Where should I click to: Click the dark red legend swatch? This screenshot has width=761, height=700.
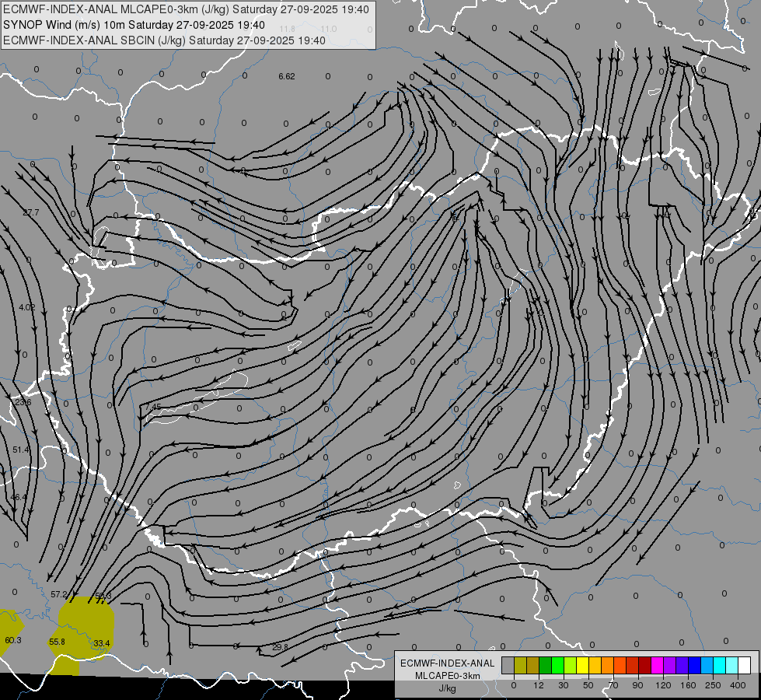644,665
